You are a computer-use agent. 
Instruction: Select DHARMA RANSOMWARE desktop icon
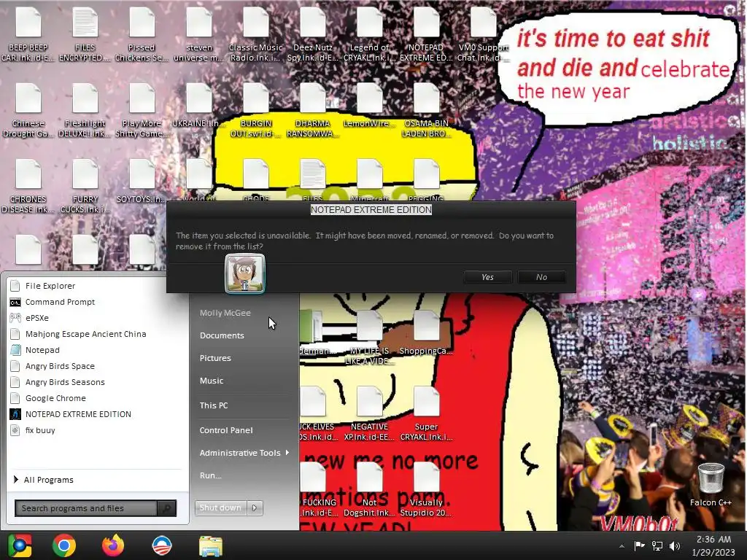[x=312, y=111]
